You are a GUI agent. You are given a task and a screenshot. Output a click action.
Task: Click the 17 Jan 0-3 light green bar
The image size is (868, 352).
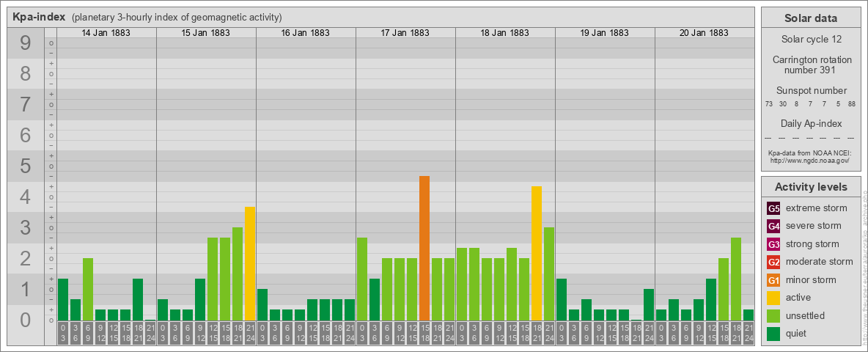[362, 279]
